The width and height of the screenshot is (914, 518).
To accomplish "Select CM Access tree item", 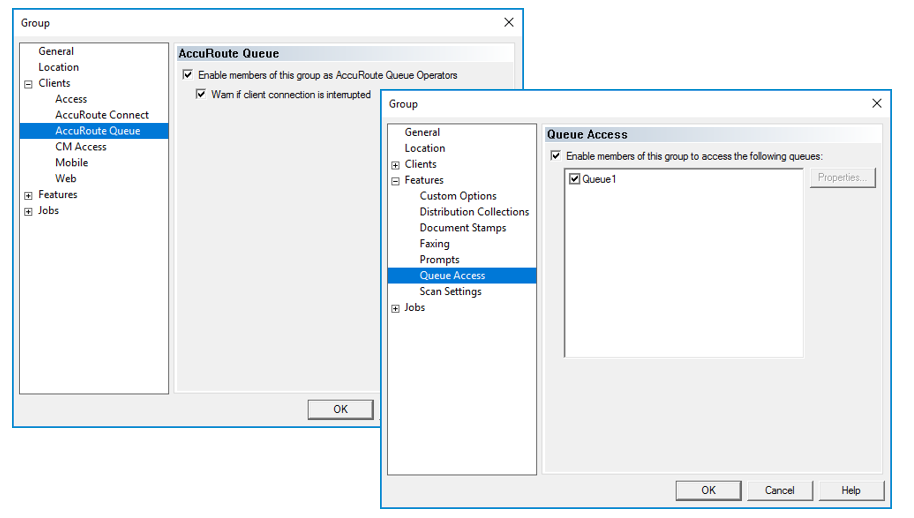I will pyautogui.click(x=81, y=147).
